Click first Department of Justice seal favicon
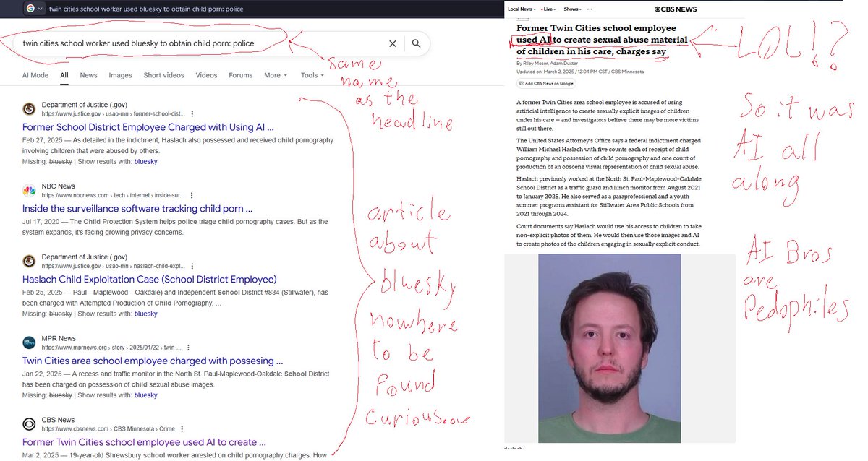Image resolution: width=868 pixels, height=461 pixels. click(29, 109)
